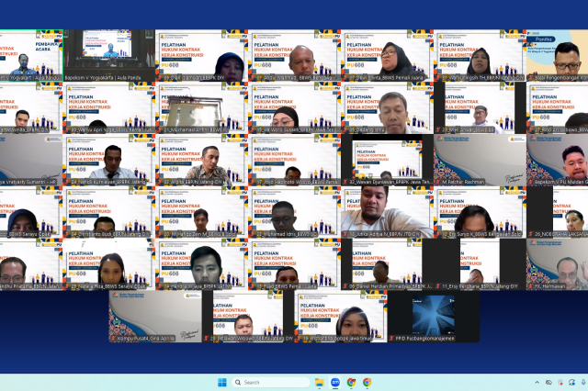
Task: Click Wawan Djunawan's video tile
Action: (x=386, y=160)
